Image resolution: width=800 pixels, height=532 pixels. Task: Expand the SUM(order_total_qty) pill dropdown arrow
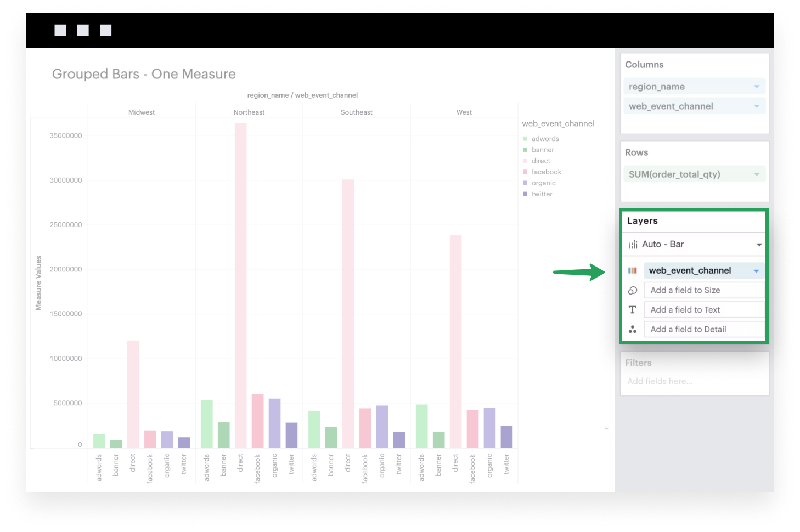[757, 174]
